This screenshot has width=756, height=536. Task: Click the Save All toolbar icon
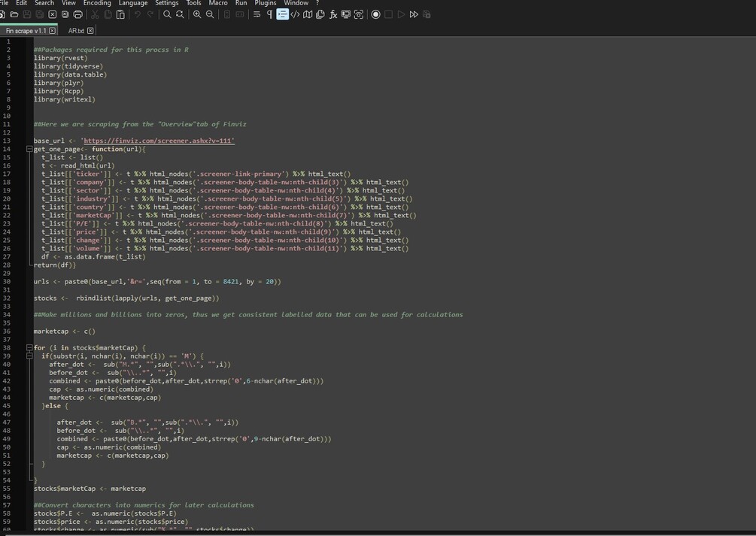40,14
